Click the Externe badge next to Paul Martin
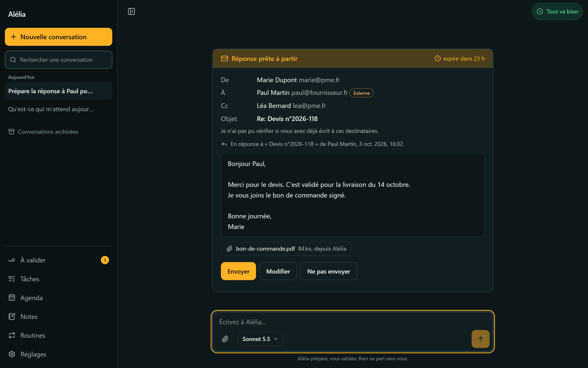Screen dimensions: 588x368 pos(361,93)
